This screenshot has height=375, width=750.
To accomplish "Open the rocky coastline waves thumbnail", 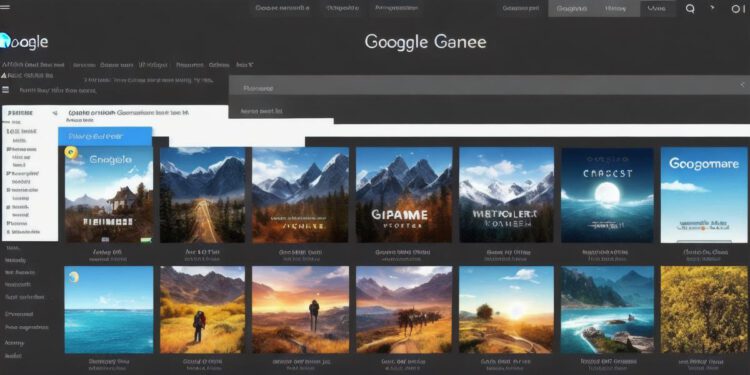I will click(607, 309).
